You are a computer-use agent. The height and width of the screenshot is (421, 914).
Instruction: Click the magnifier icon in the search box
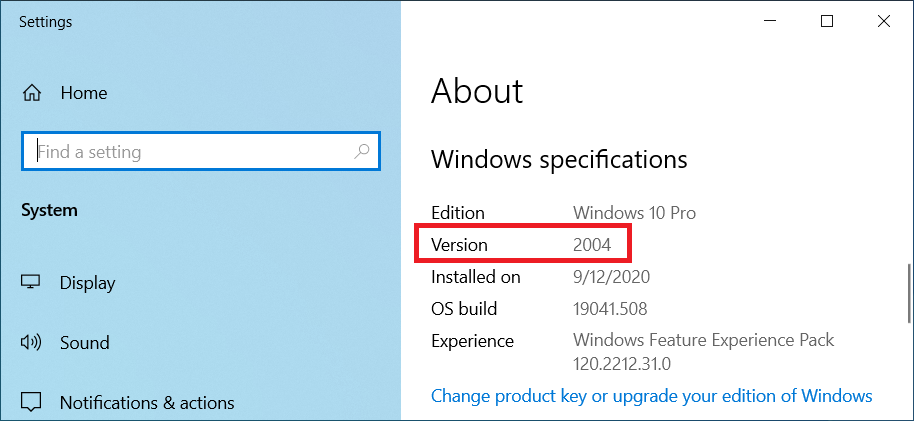362,152
